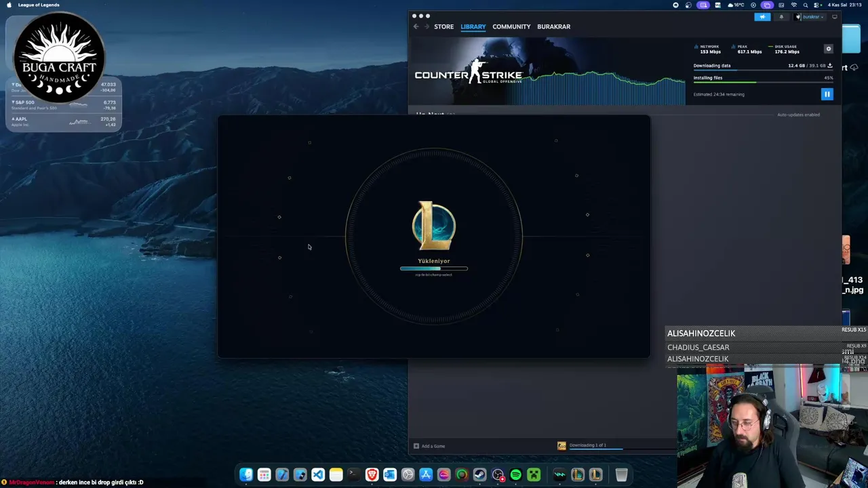
Task: Go back with Steam's left arrow
Action: (x=416, y=26)
